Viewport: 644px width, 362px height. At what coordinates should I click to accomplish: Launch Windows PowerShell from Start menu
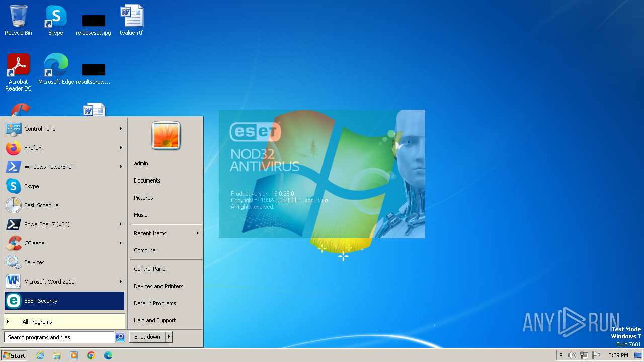pos(64,167)
